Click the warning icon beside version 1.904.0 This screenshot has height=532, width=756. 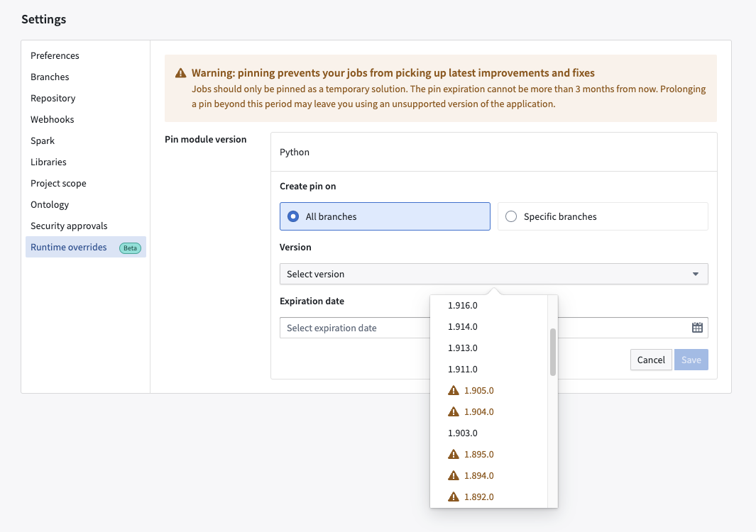click(x=453, y=411)
